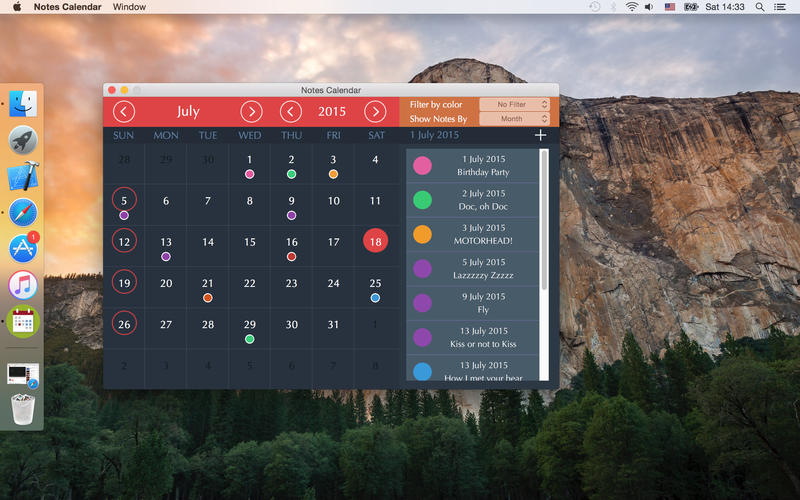Open Xcode from the Dock
Image resolution: width=800 pixels, height=500 pixels.
(x=23, y=176)
